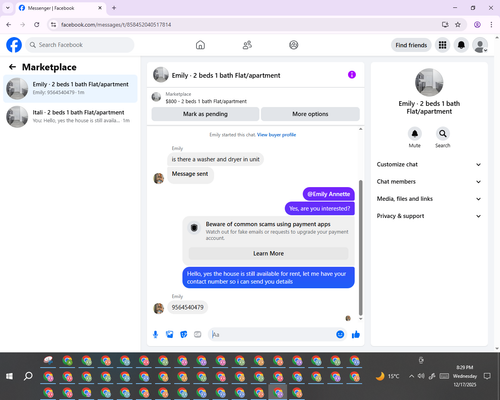Record a voice clip with microphone icon
The width and height of the screenshot is (500, 400).
155,334
